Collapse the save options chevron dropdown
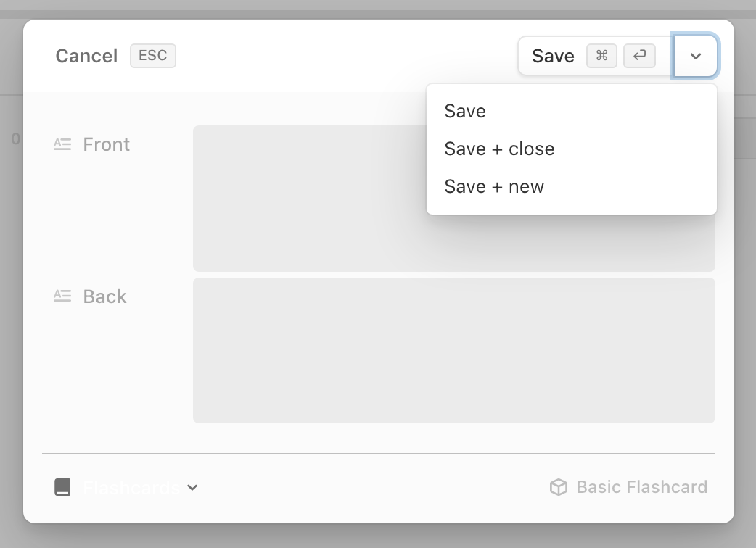This screenshot has height=548, width=756. [696, 56]
